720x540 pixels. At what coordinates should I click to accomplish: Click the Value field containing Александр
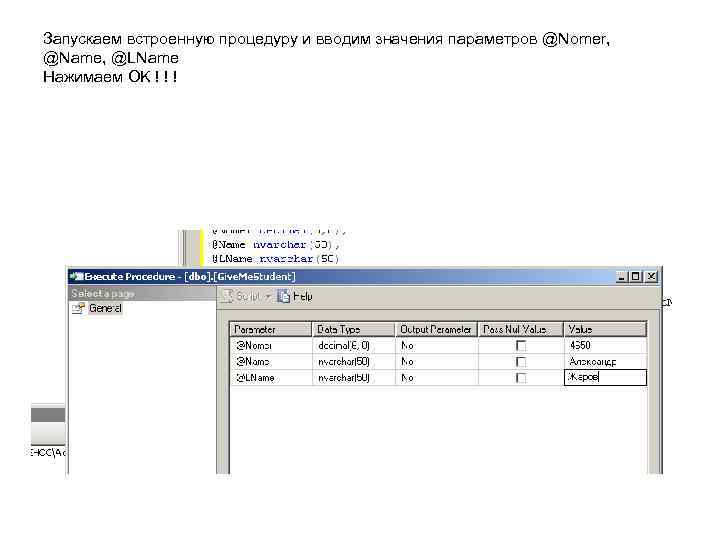(x=605, y=361)
